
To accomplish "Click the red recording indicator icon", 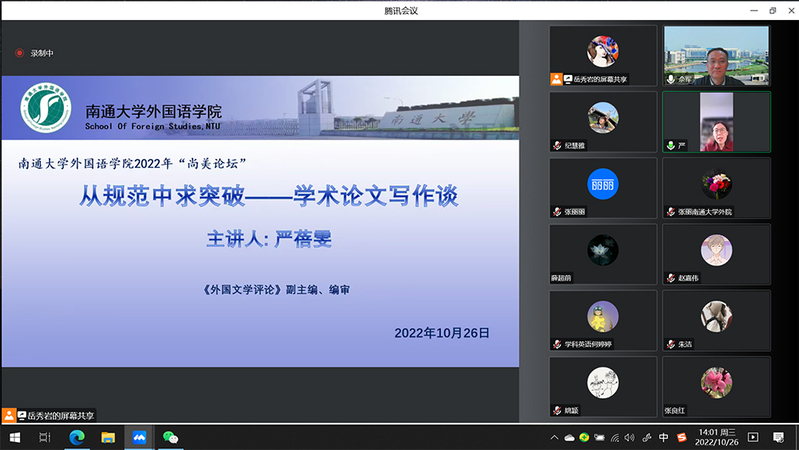I will 19,53.
